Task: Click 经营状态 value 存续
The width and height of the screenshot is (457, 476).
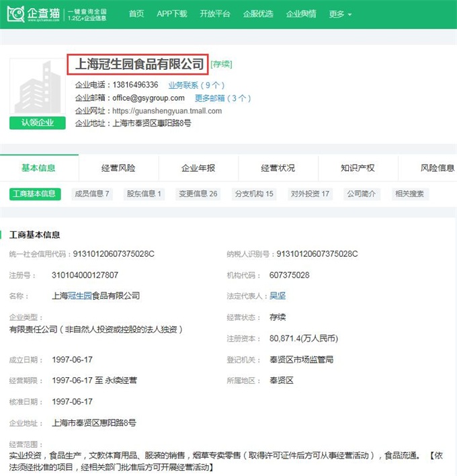Action: 278,317
